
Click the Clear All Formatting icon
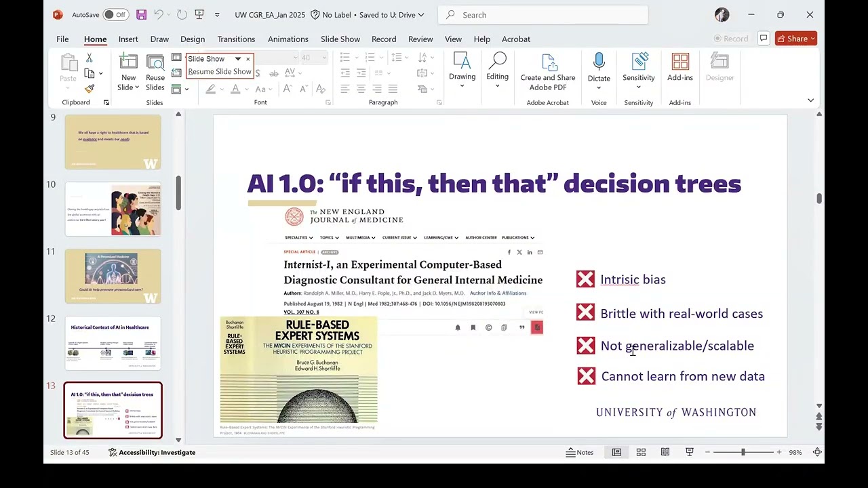(x=321, y=89)
